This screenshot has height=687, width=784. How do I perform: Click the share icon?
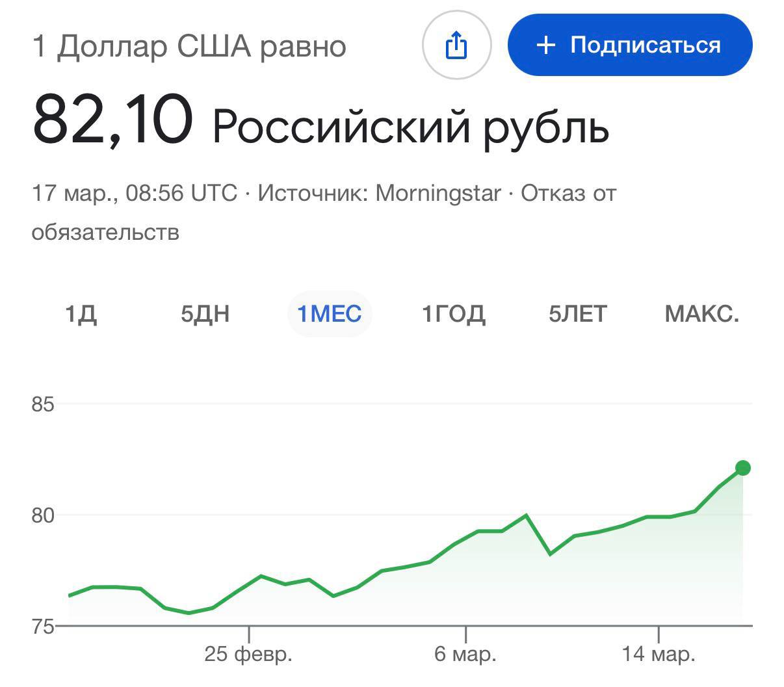pos(456,45)
